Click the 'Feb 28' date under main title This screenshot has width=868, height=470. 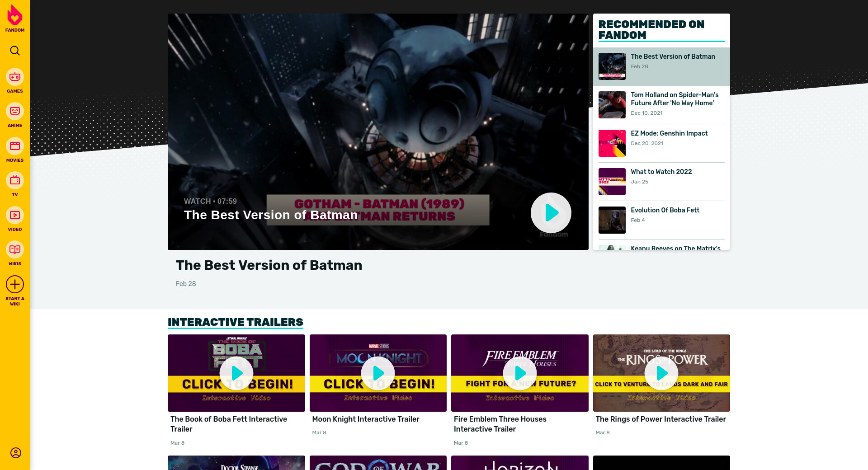(186, 284)
